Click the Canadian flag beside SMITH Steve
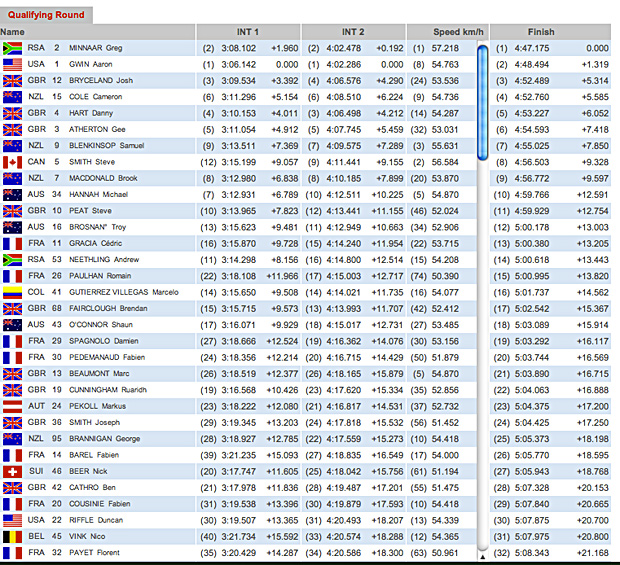This screenshot has width=620, height=565. pos(14,162)
